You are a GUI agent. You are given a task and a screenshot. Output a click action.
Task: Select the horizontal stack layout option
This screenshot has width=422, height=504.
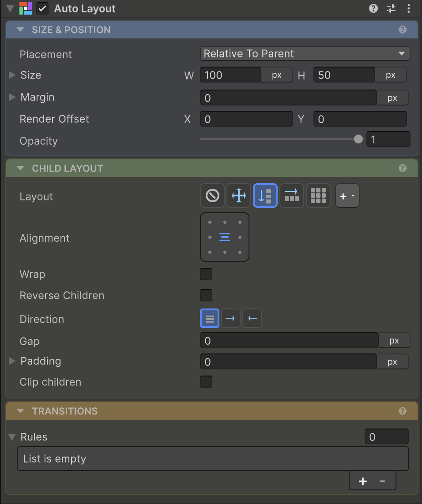(x=292, y=196)
